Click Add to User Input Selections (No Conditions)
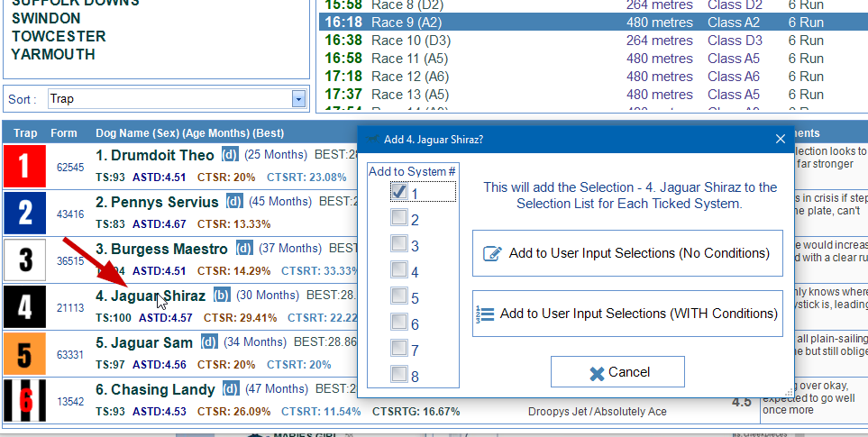The height and width of the screenshot is (437, 868). [x=627, y=254]
